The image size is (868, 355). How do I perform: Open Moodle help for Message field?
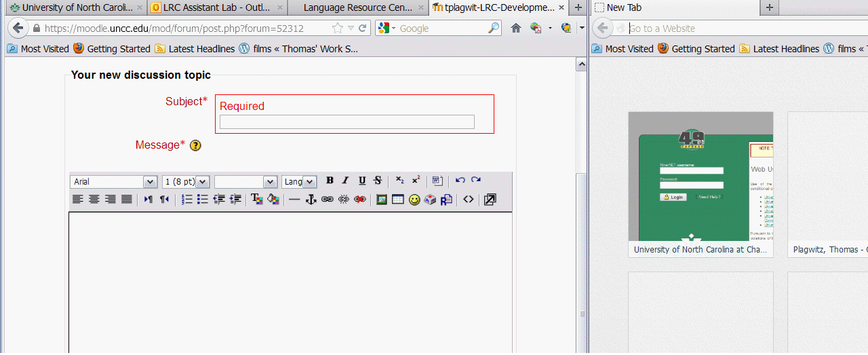pos(195,145)
